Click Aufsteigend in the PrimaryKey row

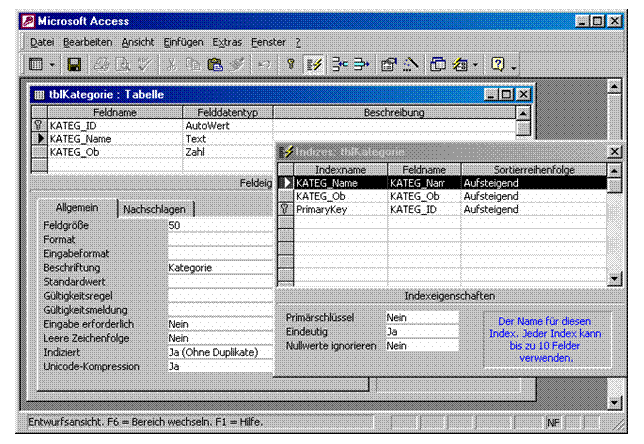pyautogui.click(x=534, y=209)
